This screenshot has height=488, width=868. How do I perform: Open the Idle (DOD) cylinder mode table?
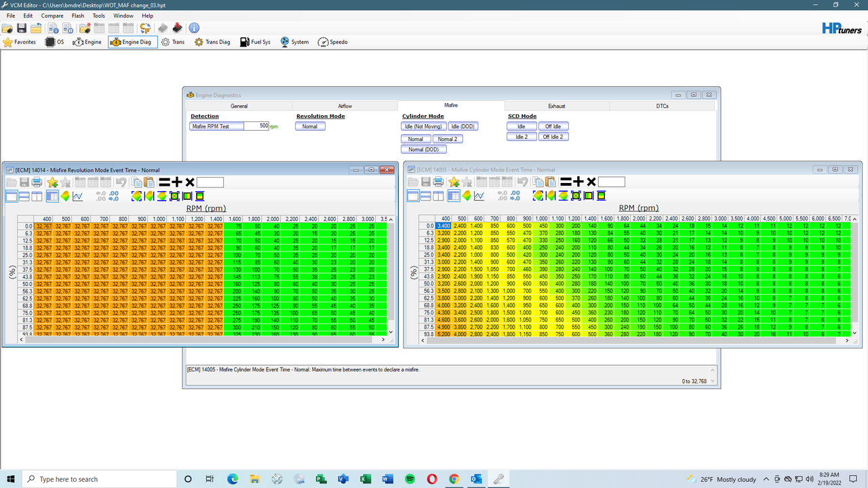pos(464,127)
